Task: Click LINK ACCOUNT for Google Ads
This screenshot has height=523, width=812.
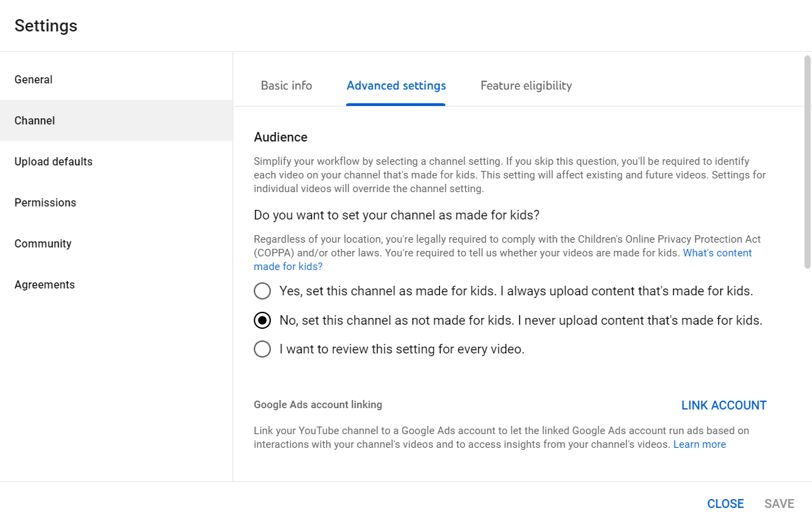Action: click(x=724, y=405)
